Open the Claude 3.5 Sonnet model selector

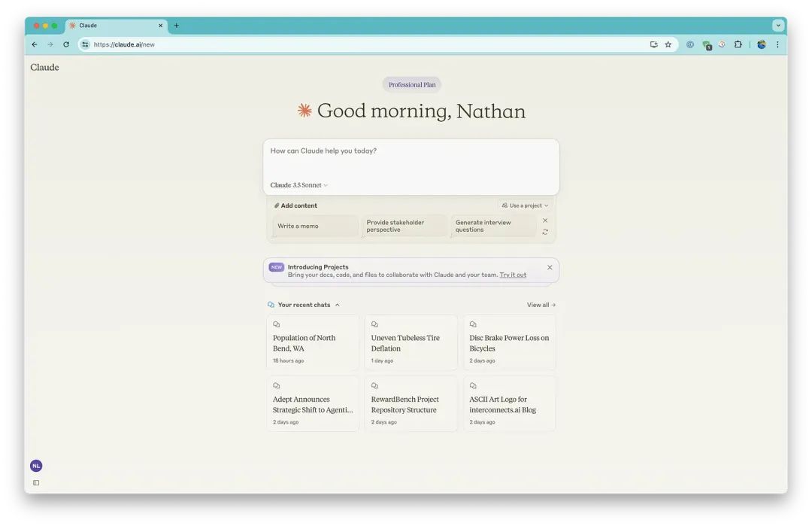click(x=299, y=185)
